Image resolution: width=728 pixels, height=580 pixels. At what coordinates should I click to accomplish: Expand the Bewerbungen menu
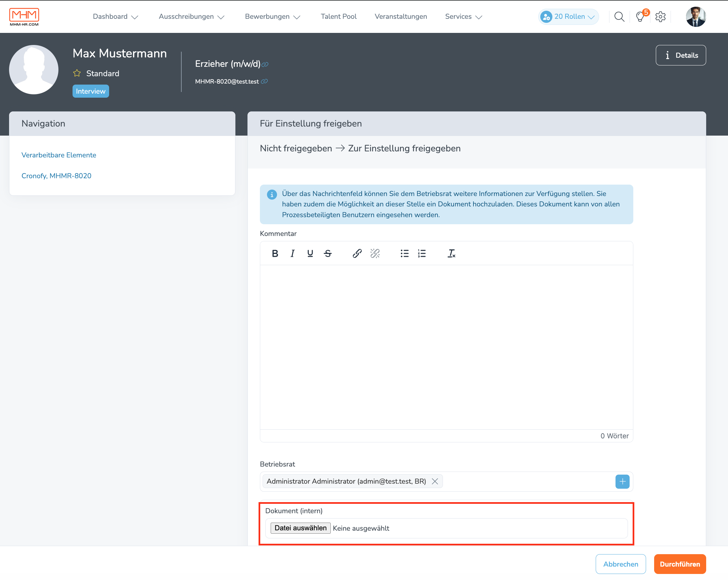click(272, 16)
